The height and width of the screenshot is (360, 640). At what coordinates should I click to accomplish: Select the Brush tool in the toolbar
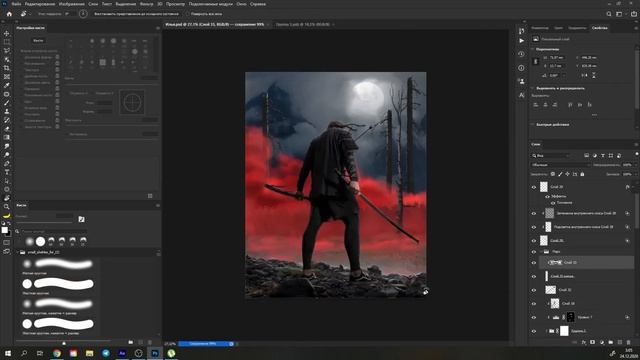(7, 102)
